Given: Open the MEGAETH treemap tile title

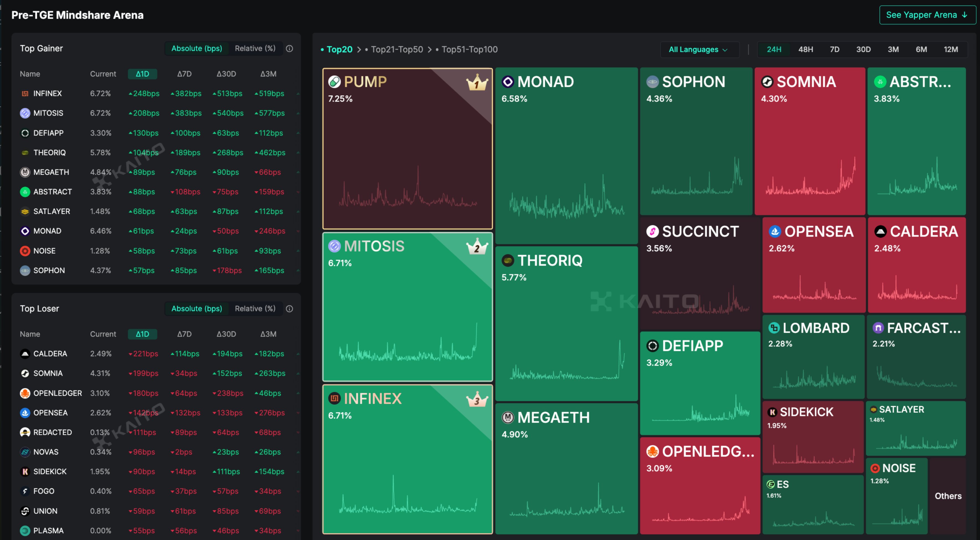Looking at the screenshot, I should [x=553, y=418].
